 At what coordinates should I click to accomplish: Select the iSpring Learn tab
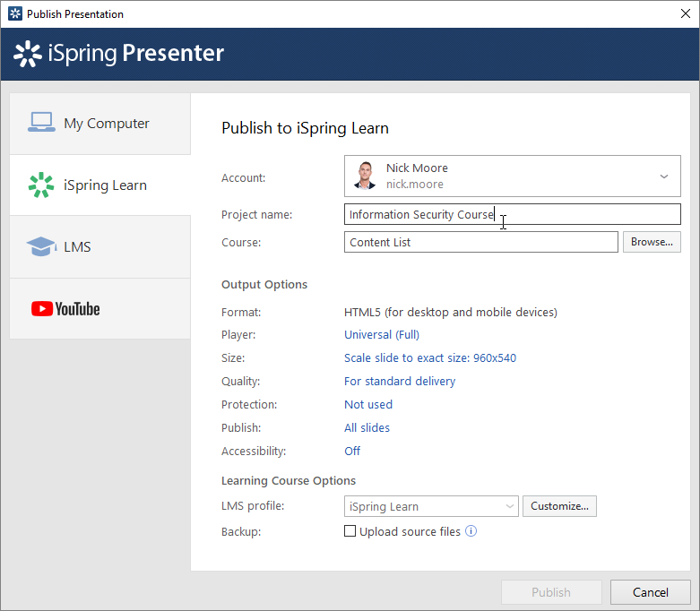tap(100, 185)
